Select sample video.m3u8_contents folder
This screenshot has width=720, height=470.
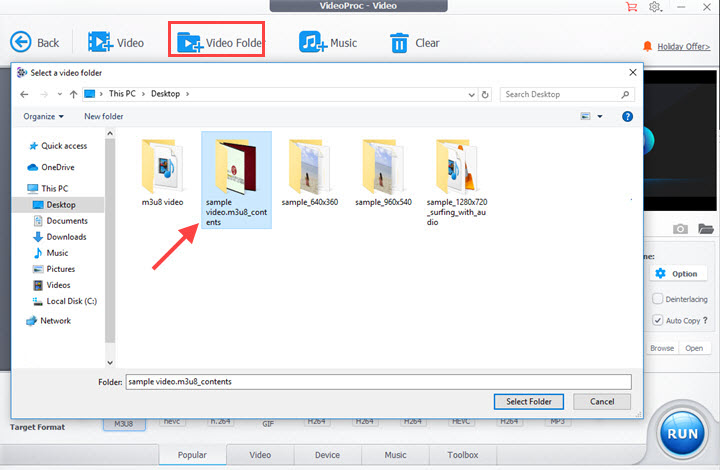236,180
